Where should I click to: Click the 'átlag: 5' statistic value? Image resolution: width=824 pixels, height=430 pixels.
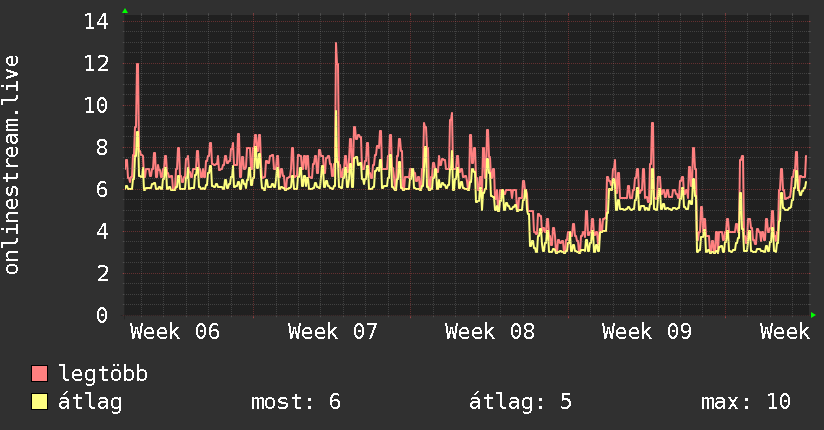520,402
